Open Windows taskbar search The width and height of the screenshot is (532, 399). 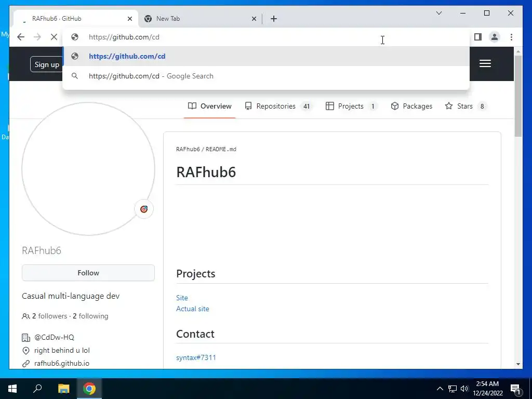point(37,389)
